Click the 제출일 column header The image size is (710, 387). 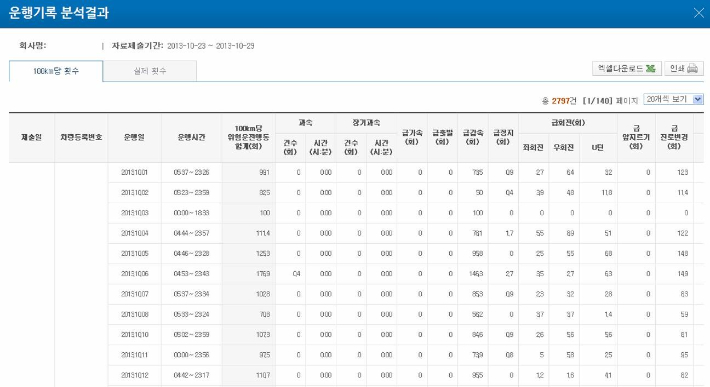click(x=32, y=137)
